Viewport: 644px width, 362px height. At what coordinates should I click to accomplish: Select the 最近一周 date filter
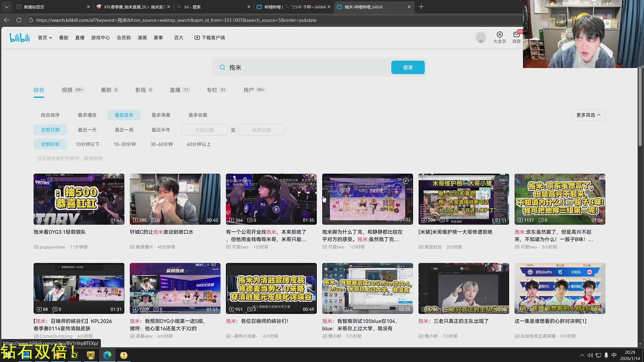point(124,130)
